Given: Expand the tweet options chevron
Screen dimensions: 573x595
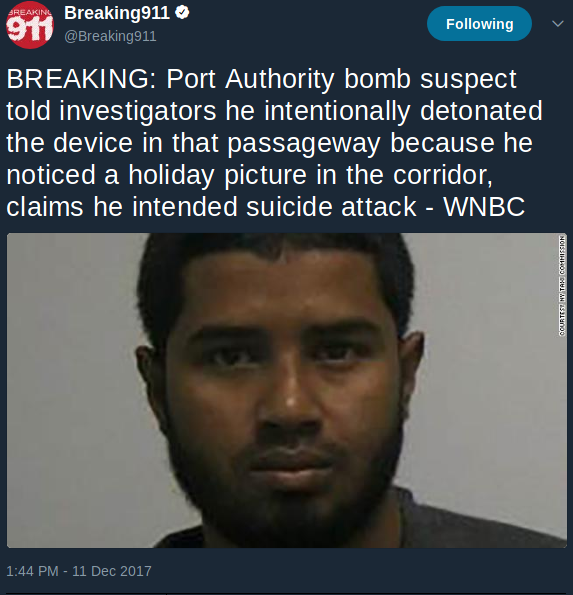Looking at the screenshot, I should [x=557, y=24].
